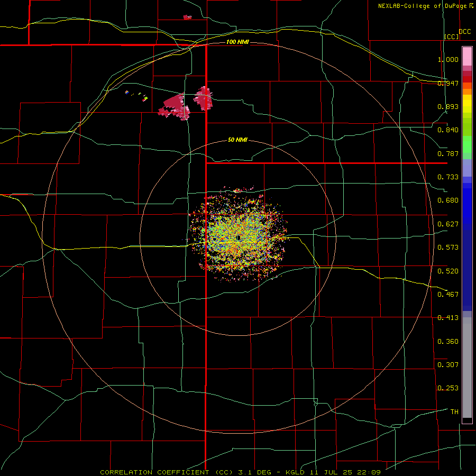Screen dimensions: 476x476
Task: Click the TH threshold label on scale
Action: tap(454, 412)
